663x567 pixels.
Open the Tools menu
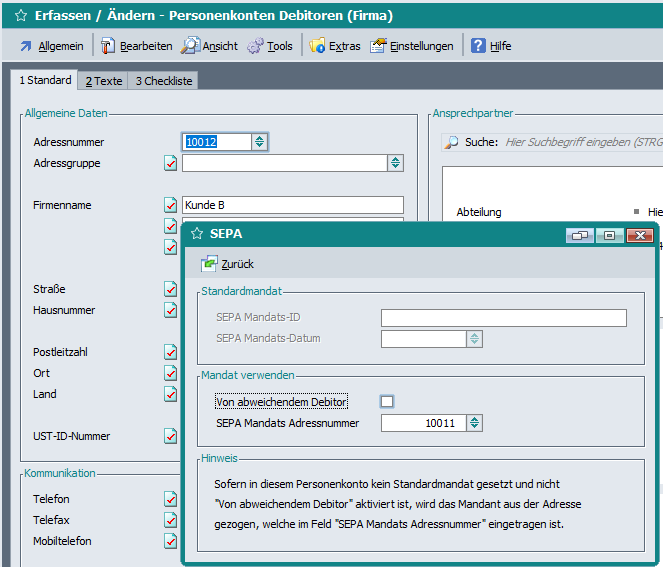click(270, 46)
